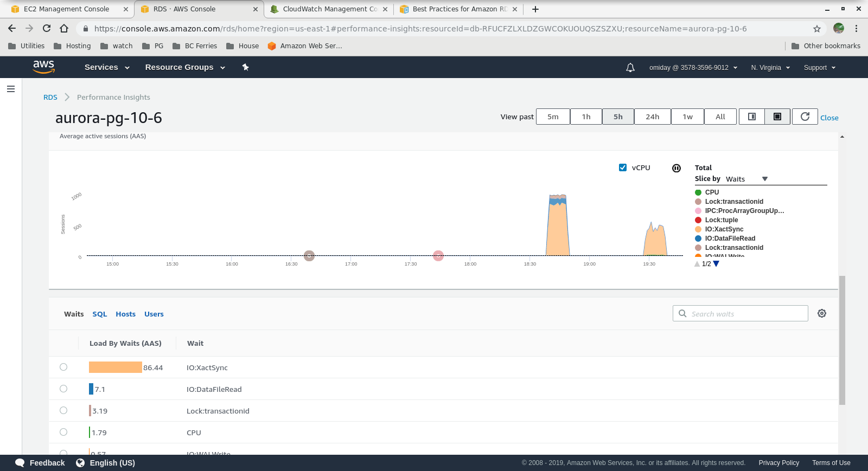This screenshot has height=471, width=868.
Task: Switch to the Hosts tab
Action: 125,314
